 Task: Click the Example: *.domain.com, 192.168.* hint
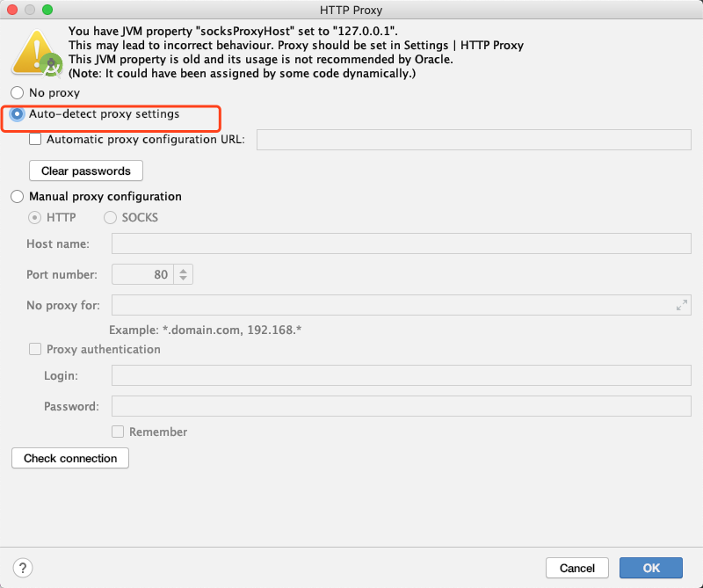click(206, 330)
